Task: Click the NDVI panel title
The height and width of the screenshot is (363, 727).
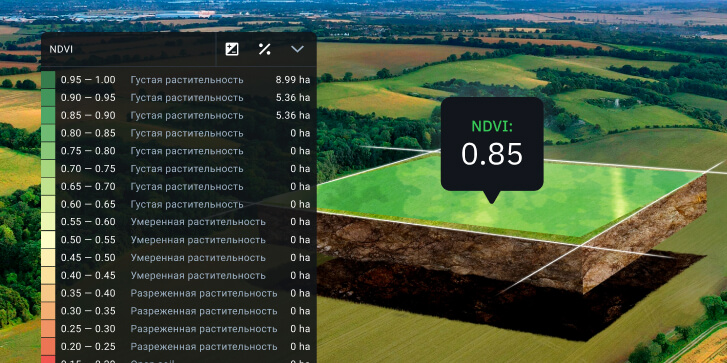Action: click(x=61, y=50)
